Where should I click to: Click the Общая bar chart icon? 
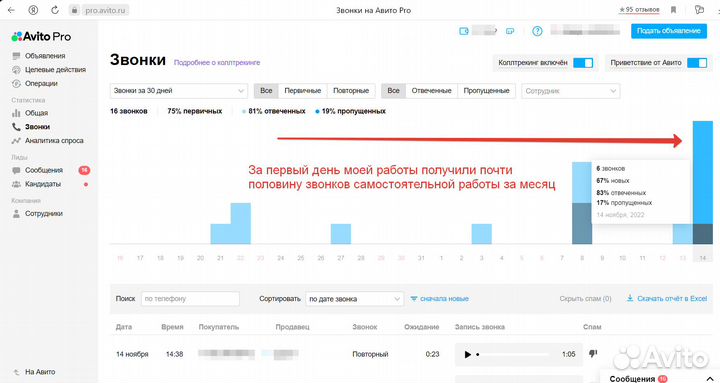tap(17, 113)
